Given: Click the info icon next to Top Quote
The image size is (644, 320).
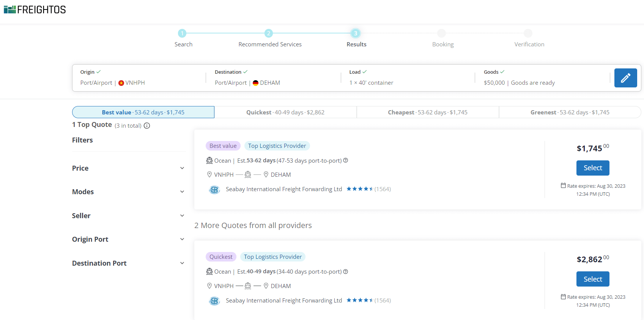Looking at the screenshot, I should (x=147, y=126).
